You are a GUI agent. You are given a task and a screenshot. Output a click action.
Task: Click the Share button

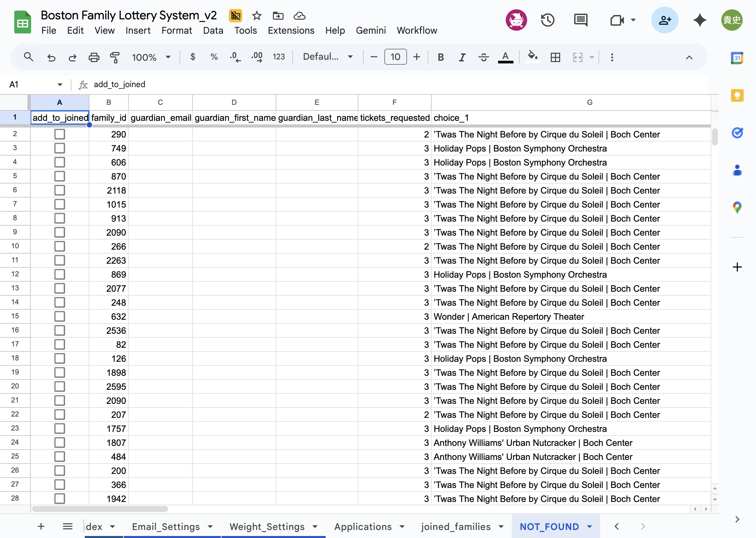pos(665,20)
